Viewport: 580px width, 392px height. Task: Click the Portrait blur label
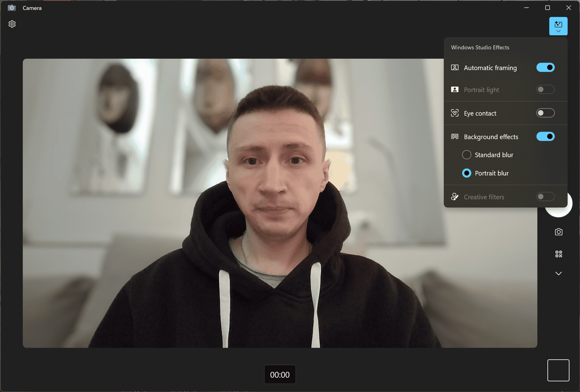[x=491, y=173]
